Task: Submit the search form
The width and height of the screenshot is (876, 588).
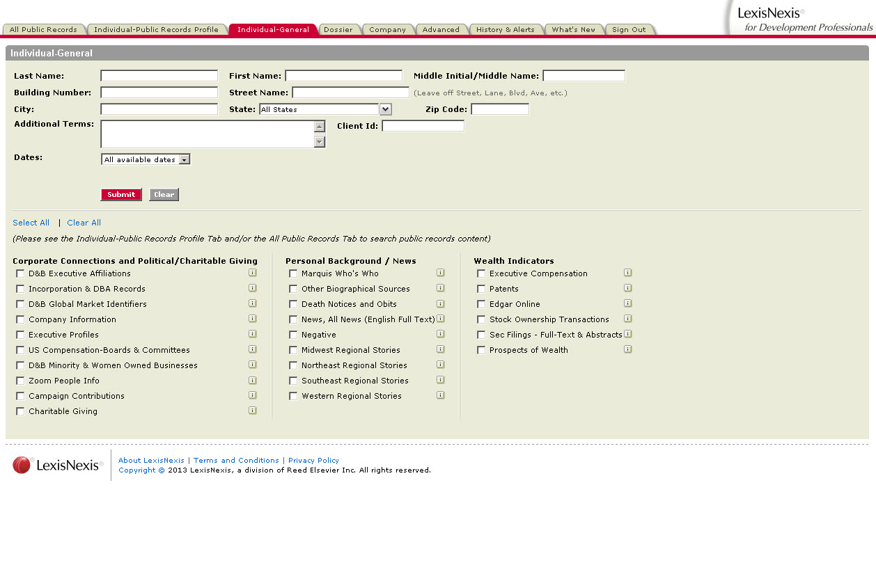Action: [121, 195]
